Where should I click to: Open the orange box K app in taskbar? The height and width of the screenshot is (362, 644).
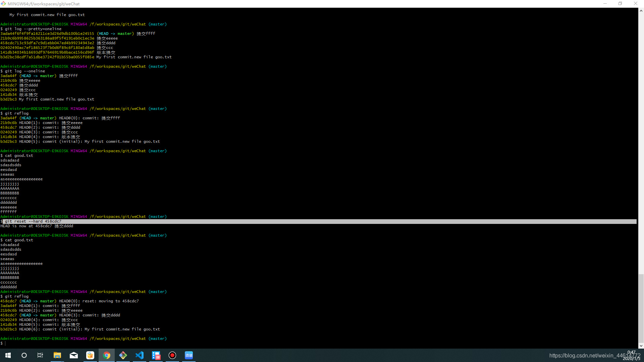90,355
